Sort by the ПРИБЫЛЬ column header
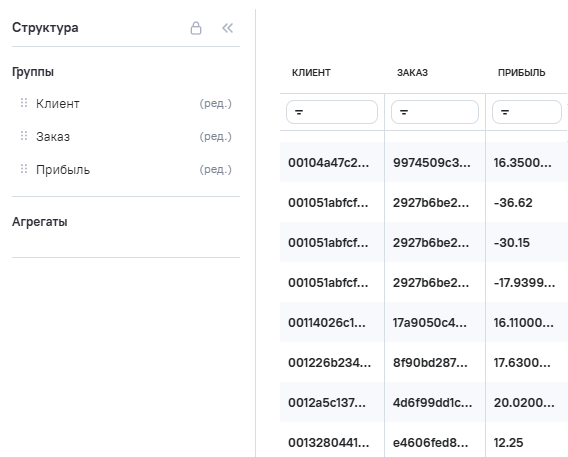Image resolution: width=568 pixels, height=457 pixels. (x=521, y=73)
